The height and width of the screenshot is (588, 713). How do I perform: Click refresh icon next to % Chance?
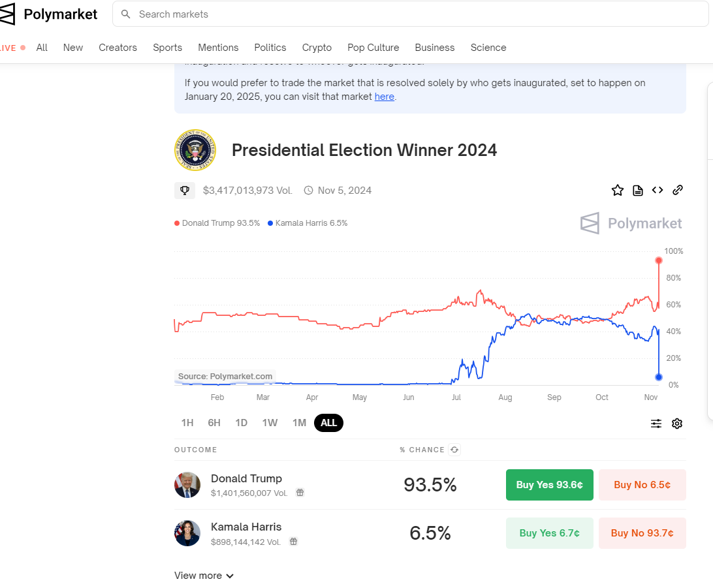[454, 450]
